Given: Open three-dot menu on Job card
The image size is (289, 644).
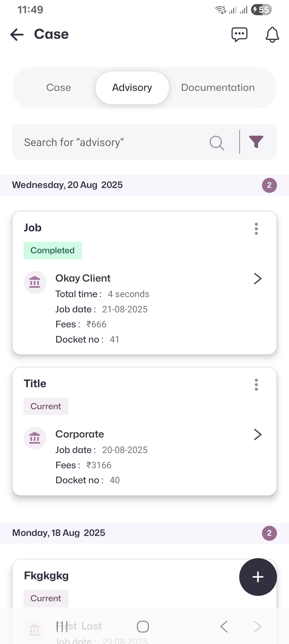Looking at the screenshot, I should pos(256,229).
